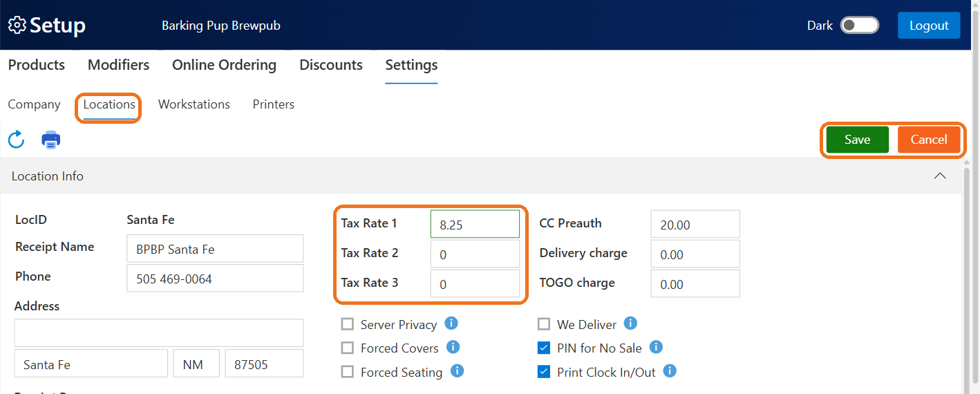Uncheck the PIN for No Sale checkbox
This screenshot has height=394, width=980.
pyautogui.click(x=544, y=348)
